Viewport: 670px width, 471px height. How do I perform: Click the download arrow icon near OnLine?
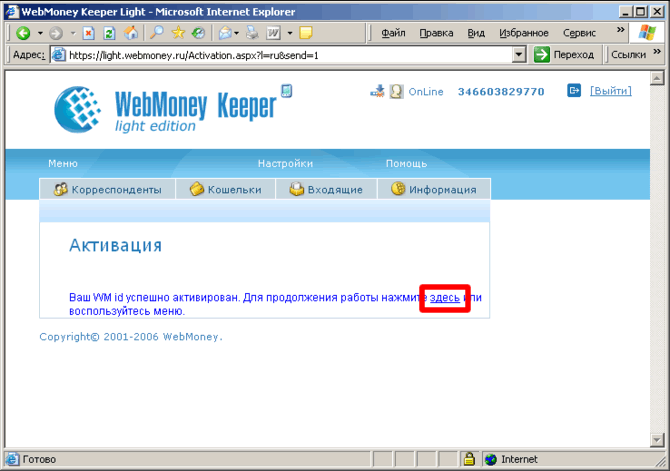tap(377, 91)
